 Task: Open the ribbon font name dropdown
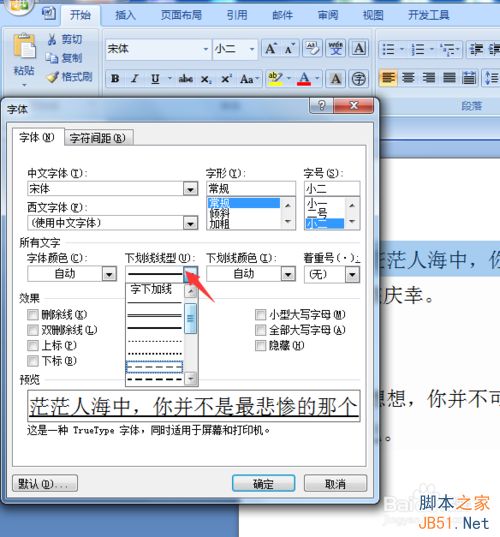point(205,49)
